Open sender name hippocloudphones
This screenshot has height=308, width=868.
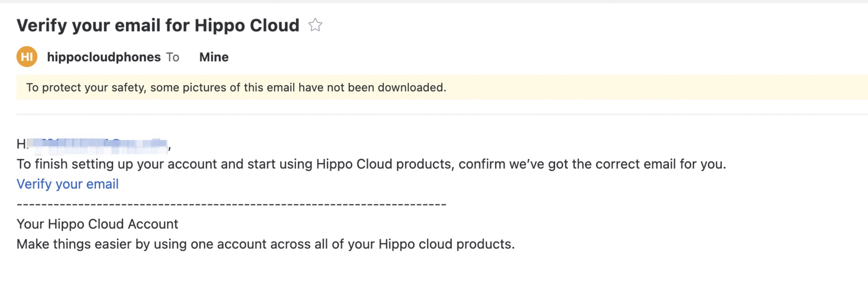click(104, 57)
